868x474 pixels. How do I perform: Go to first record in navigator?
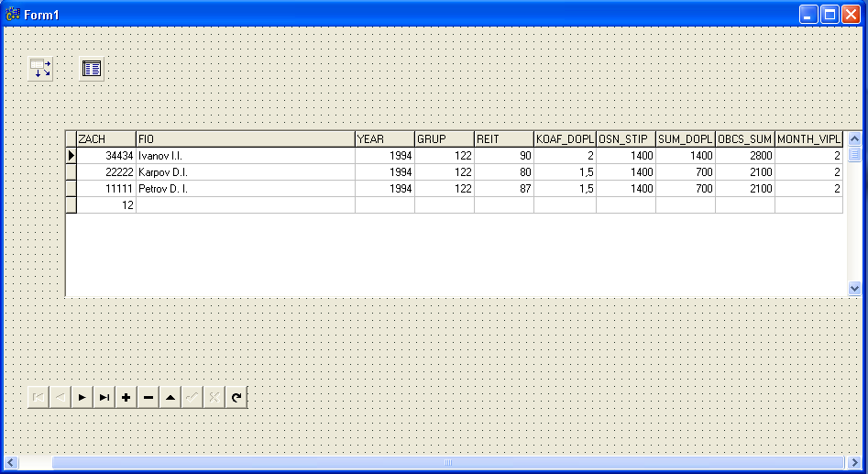(x=38, y=397)
